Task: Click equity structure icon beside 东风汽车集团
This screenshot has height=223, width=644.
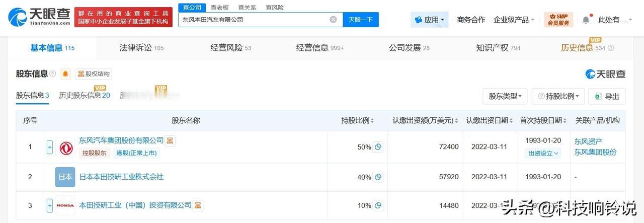Action: [x=171, y=140]
